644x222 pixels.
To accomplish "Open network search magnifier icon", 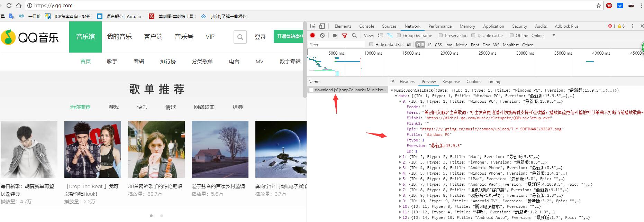I will (x=354, y=35).
